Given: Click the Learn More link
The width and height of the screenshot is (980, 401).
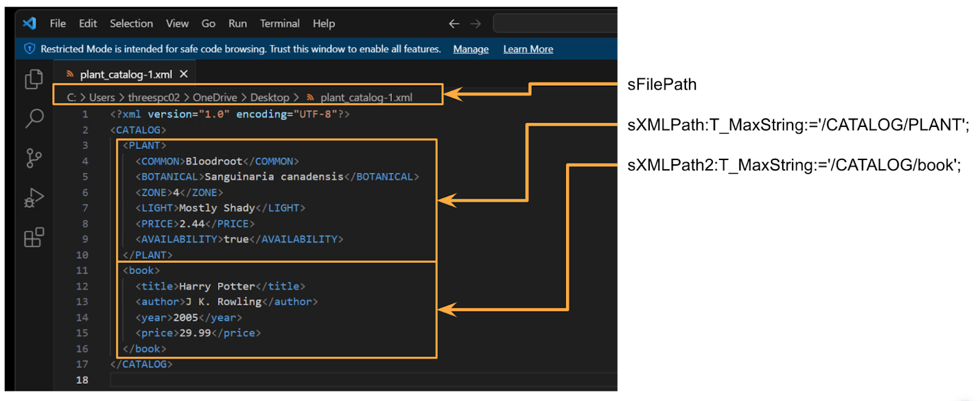Looking at the screenshot, I should coord(528,49).
